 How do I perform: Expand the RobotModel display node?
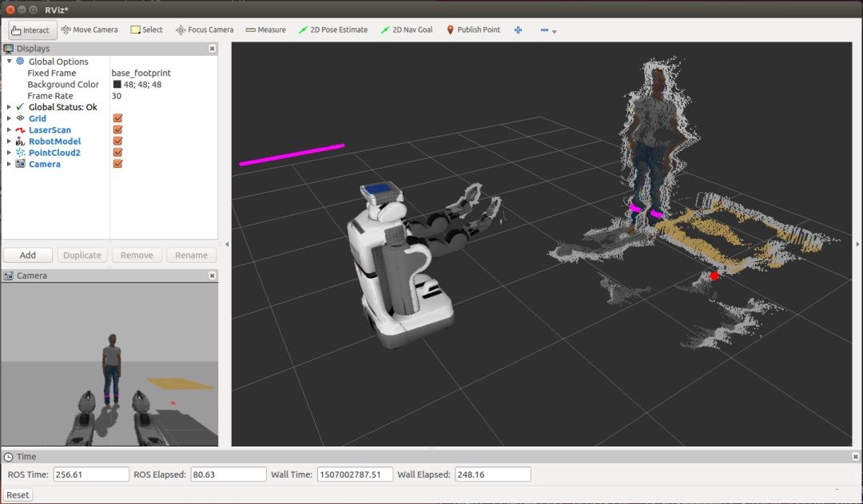point(9,141)
